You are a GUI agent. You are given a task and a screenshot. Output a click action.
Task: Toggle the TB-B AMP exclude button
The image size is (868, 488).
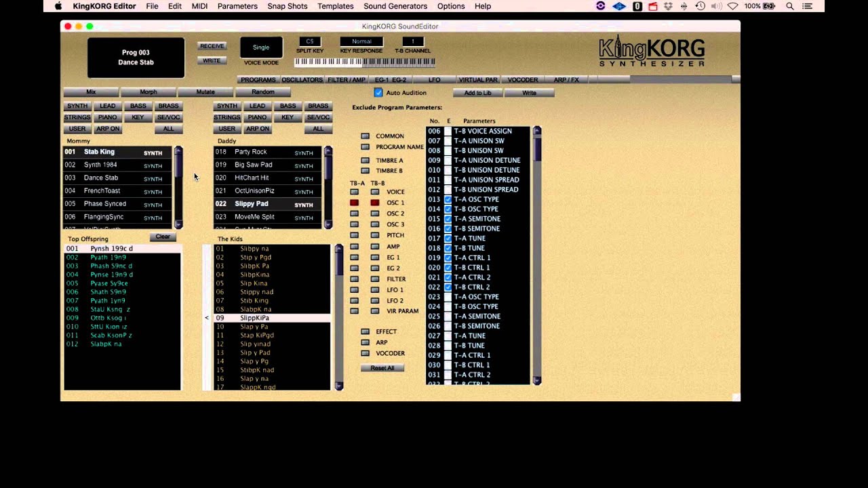[374, 246]
